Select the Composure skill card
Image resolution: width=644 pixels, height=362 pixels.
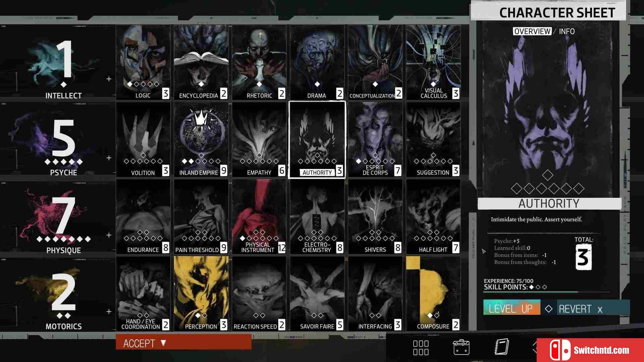[x=433, y=294]
